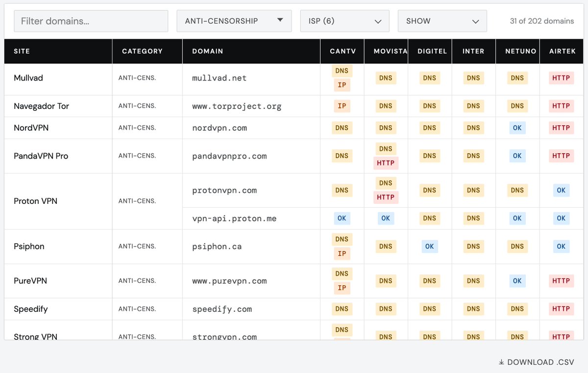The image size is (588, 373).
Task: Click the OK badge for Psiphon under DIGITEL
Action: (430, 247)
